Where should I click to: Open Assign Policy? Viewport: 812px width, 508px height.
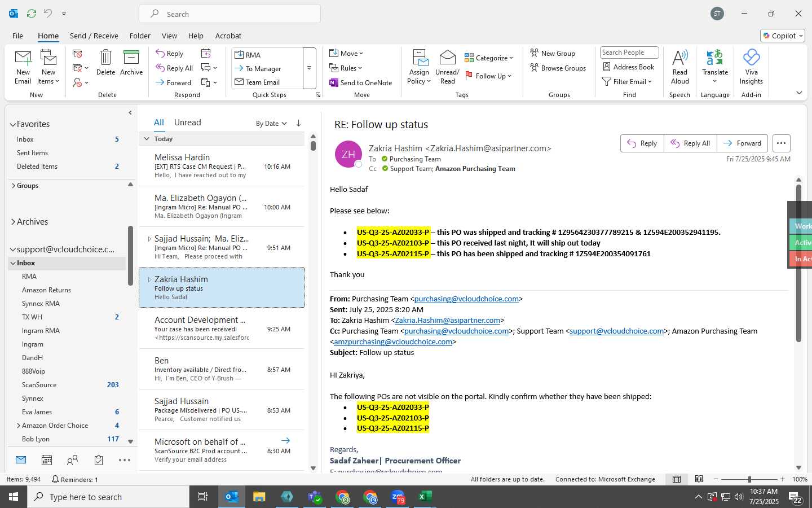tap(419, 67)
